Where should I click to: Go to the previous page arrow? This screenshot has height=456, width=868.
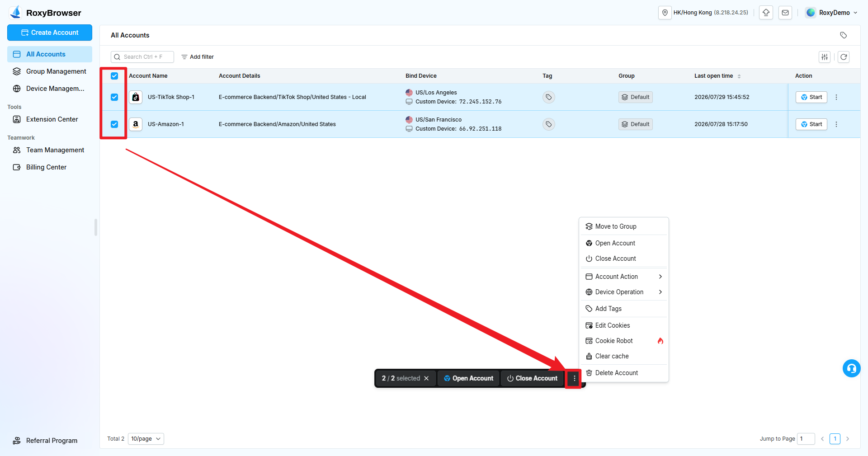822,439
